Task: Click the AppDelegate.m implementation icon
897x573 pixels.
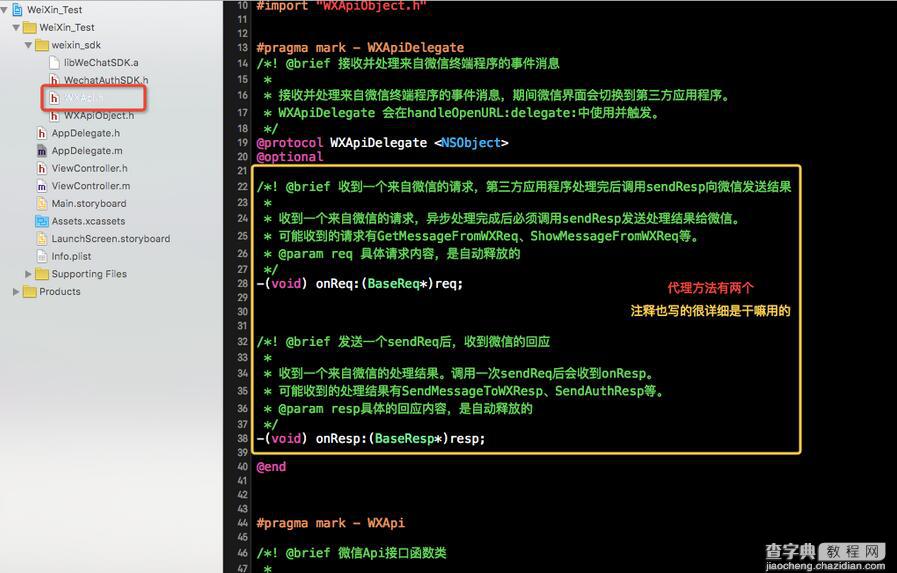Action: pos(42,151)
